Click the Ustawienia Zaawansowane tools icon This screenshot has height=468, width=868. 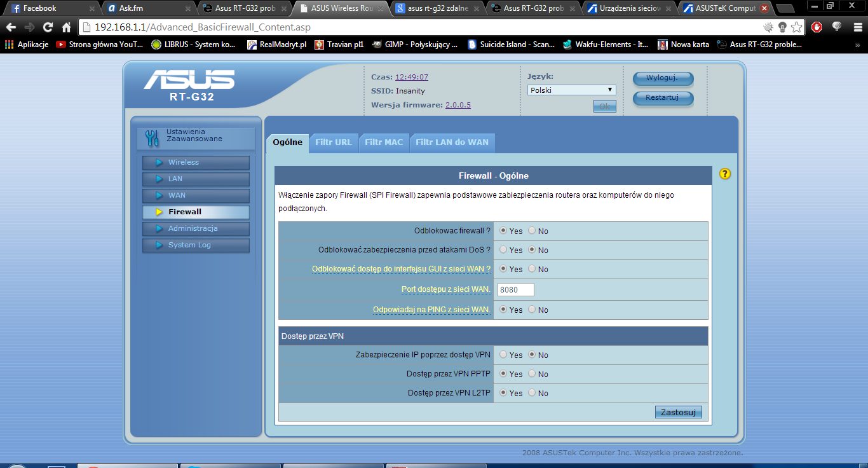(x=152, y=138)
